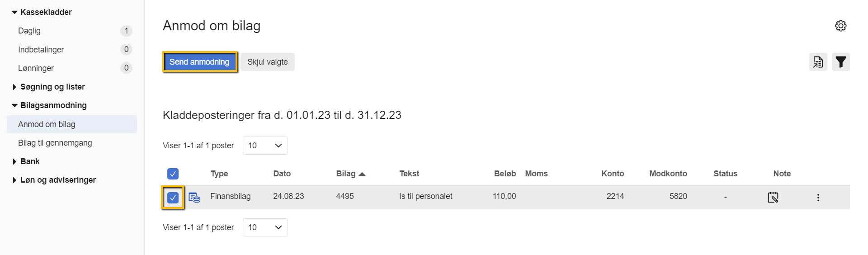Viewport: 868px width, 255px height.
Task: Click the Finansbilag entry type icon
Action: (194, 197)
